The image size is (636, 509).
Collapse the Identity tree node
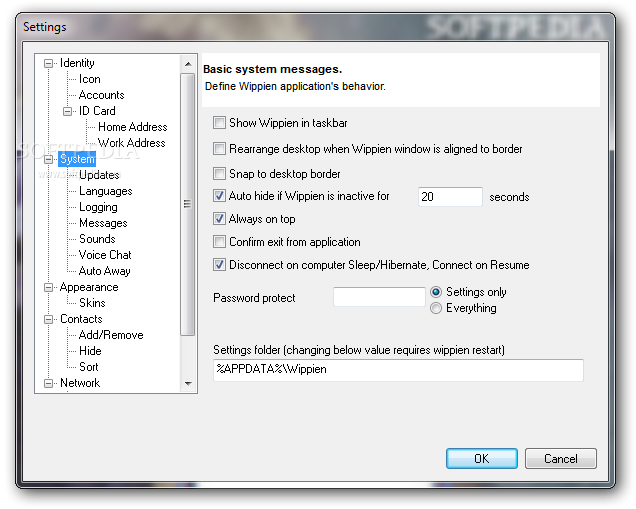[48, 63]
